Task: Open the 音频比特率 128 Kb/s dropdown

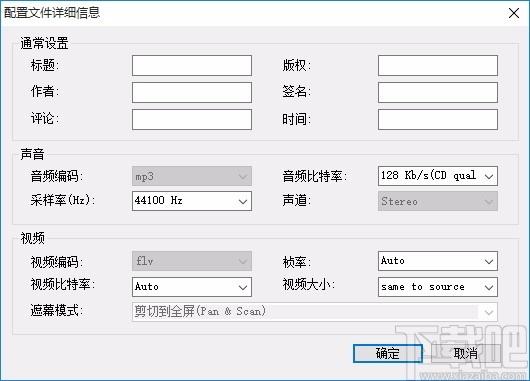Action: [x=438, y=176]
